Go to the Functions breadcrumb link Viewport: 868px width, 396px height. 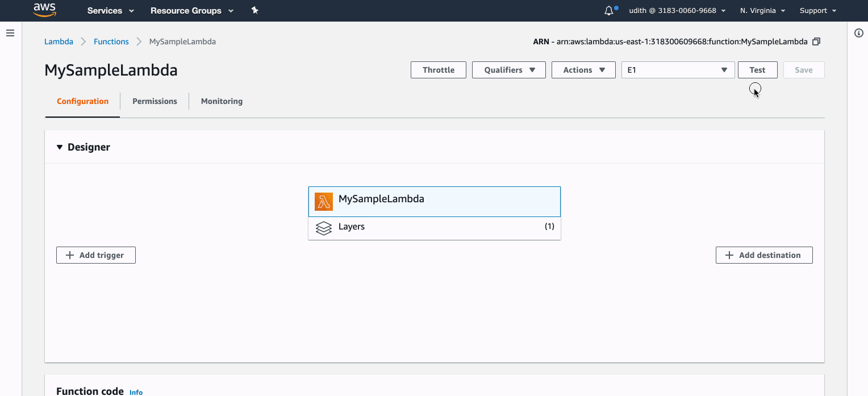tap(111, 41)
